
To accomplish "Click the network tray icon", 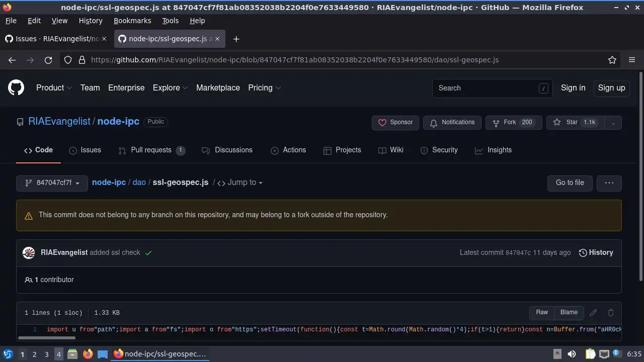I will (604, 354).
